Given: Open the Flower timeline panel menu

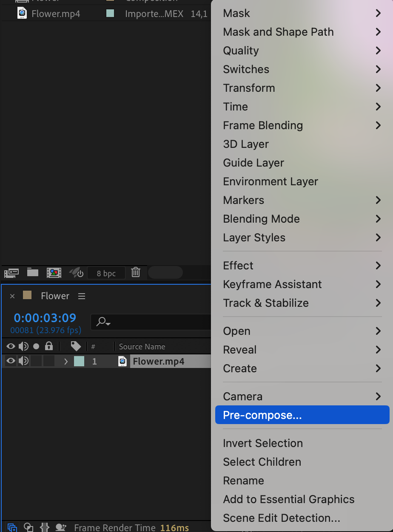Looking at the screenshot, I should [82, 296].
